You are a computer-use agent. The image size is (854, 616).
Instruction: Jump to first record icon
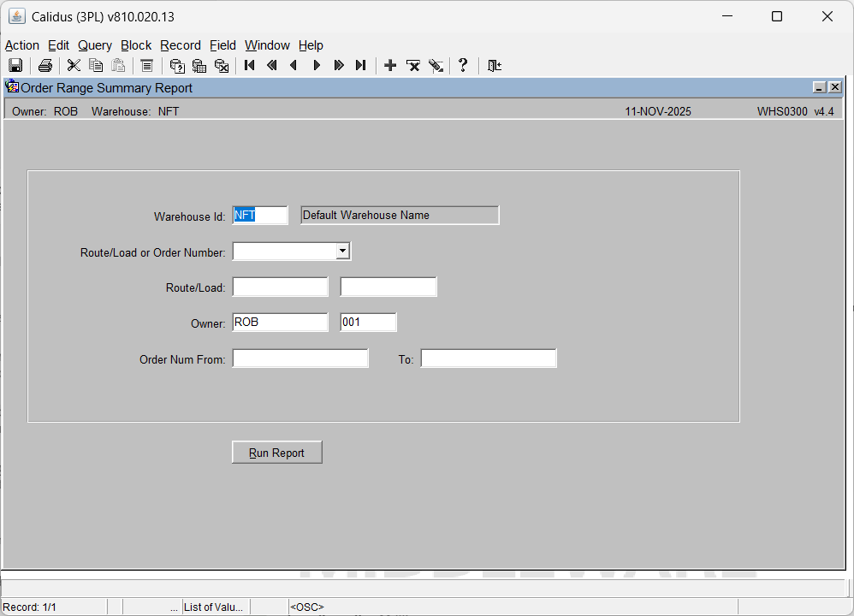pyautogui.click(x=250, y=66)
